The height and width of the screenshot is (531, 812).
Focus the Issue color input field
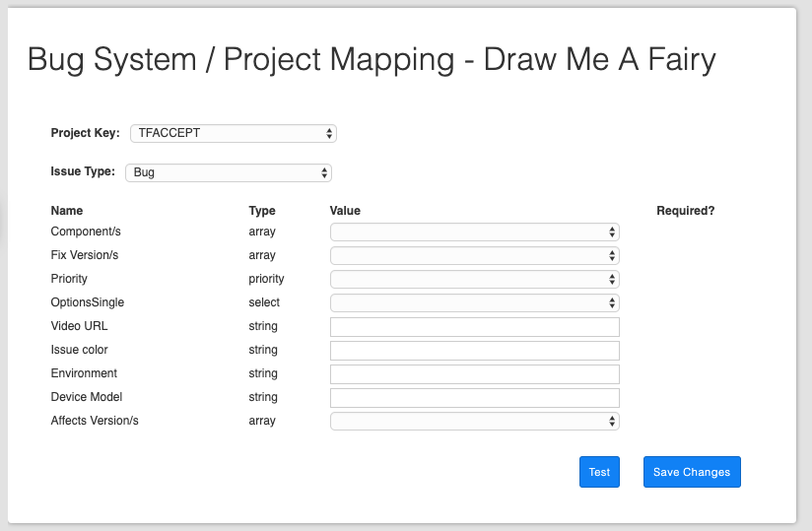pos(474,351)
